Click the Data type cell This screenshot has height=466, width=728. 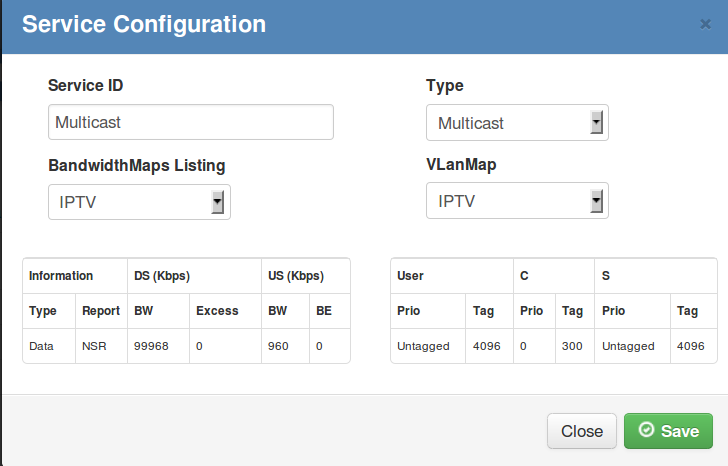(x=41, y=346)
